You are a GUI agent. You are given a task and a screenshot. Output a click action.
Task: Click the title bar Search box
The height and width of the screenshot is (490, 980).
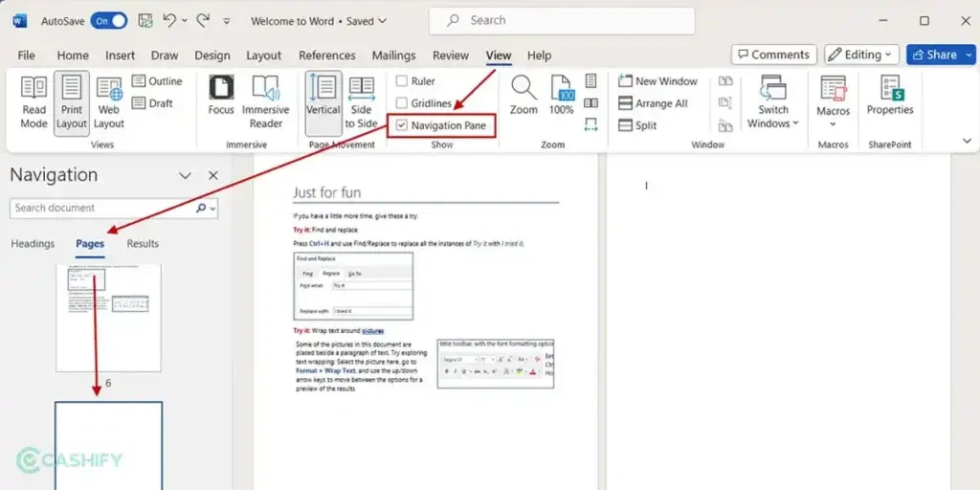pos(562,21)
